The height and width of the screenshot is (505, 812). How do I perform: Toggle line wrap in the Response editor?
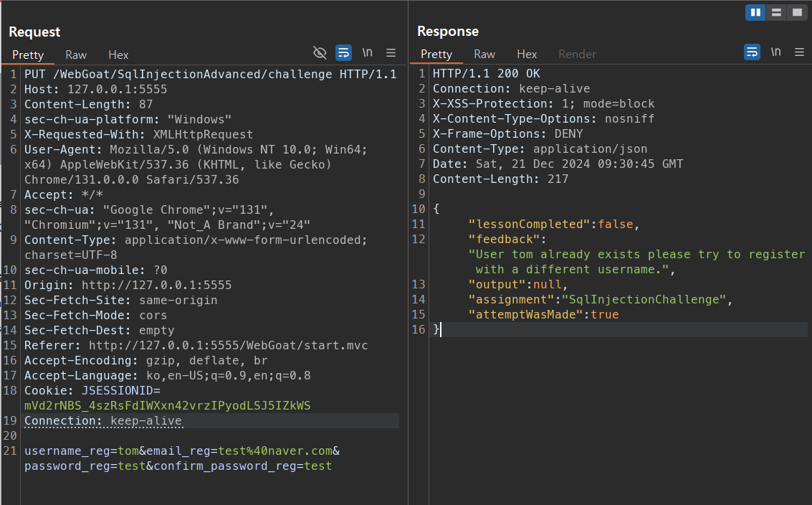tap(753, 52)
